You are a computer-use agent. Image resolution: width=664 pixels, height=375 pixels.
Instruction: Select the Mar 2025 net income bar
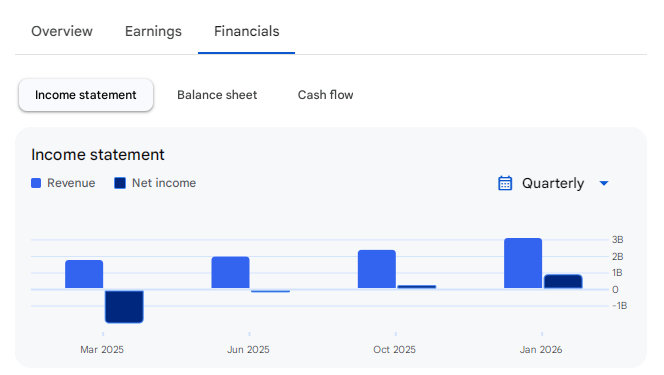click(x=124, y=306)
